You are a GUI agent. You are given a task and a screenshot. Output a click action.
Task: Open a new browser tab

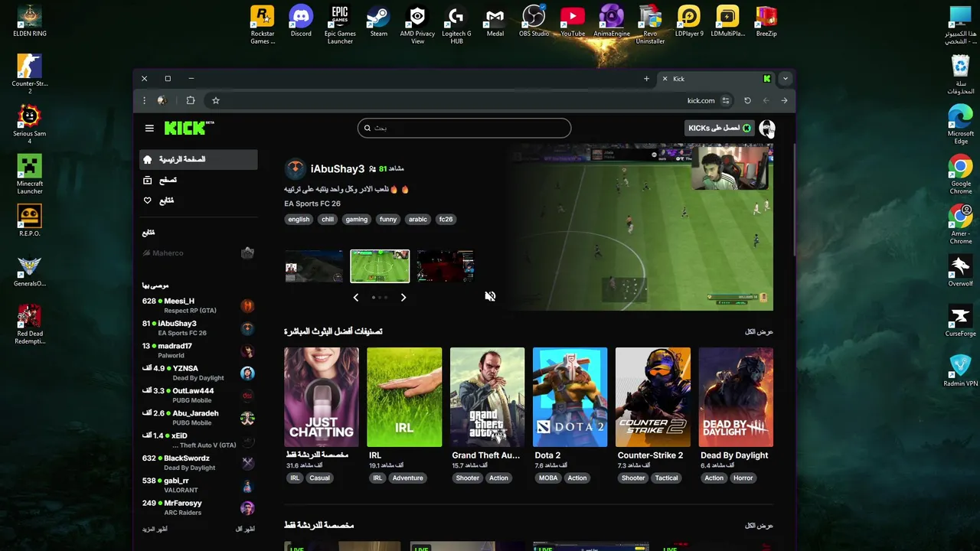pyautogui.click(x=646, y=79)
